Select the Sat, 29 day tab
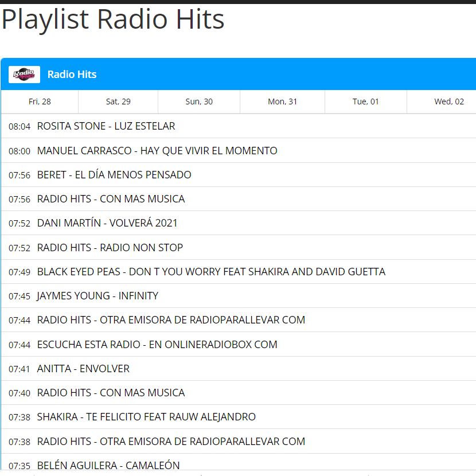The image size is (476, 476). click(118, 102)
